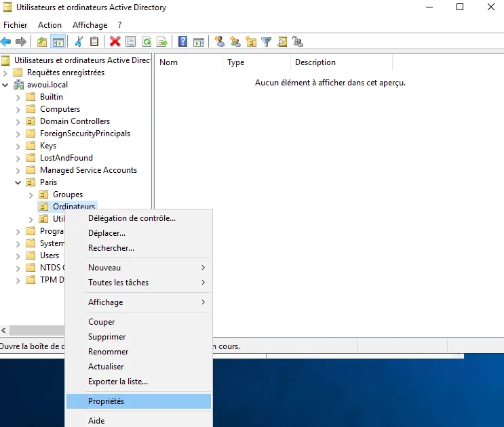
Task: Choose Délégation de contrôle... in context menu
Action: tap(138, 218)
